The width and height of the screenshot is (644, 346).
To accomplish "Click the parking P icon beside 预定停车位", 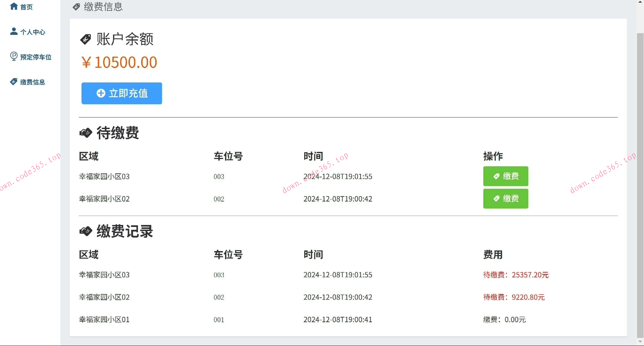I will pos(13,56).
